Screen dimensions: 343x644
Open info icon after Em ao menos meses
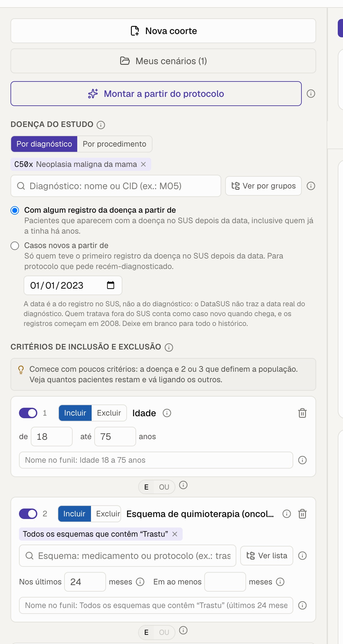pos(280,582)
